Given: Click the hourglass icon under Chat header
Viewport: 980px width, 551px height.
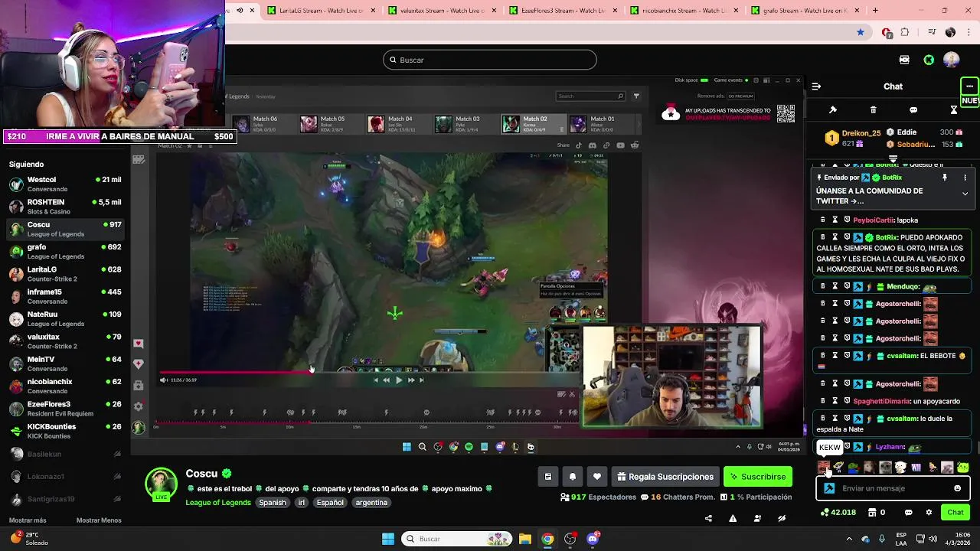Looking at the screenshot, I should point(954,110).
